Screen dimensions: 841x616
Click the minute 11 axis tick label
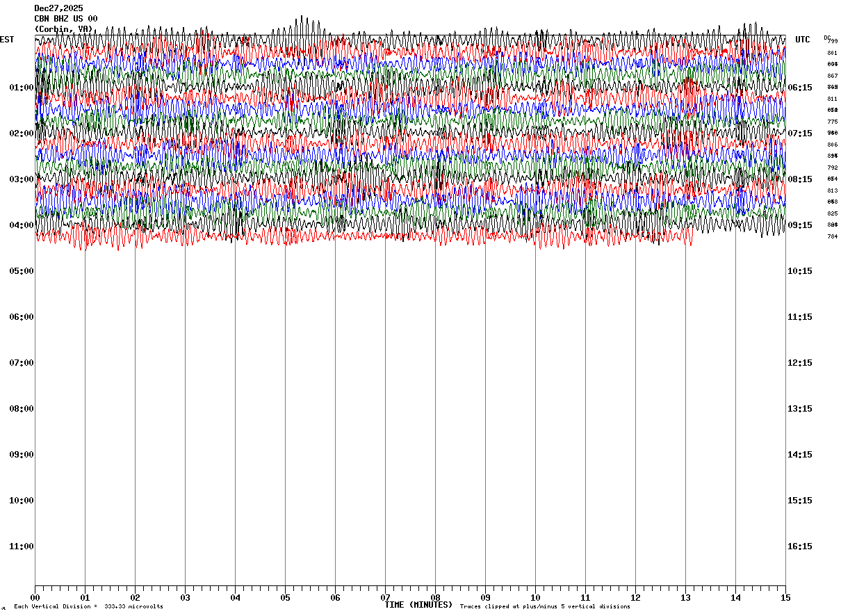click(x=585, y=597)
